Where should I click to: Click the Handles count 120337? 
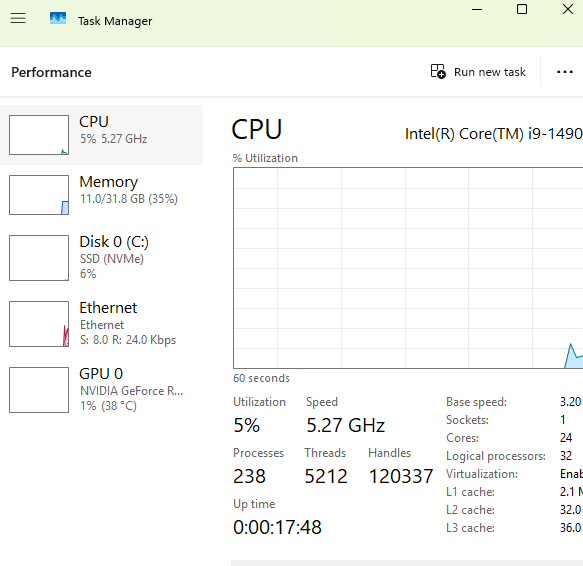point(401,476)
